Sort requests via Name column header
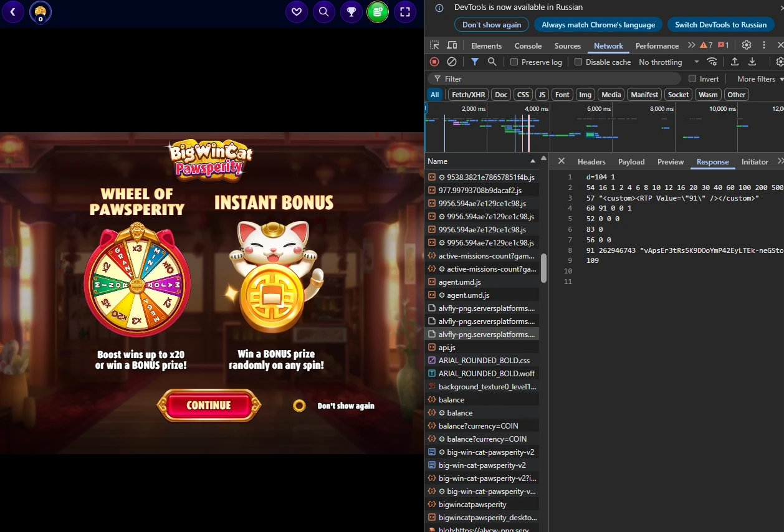 (482, 161)
